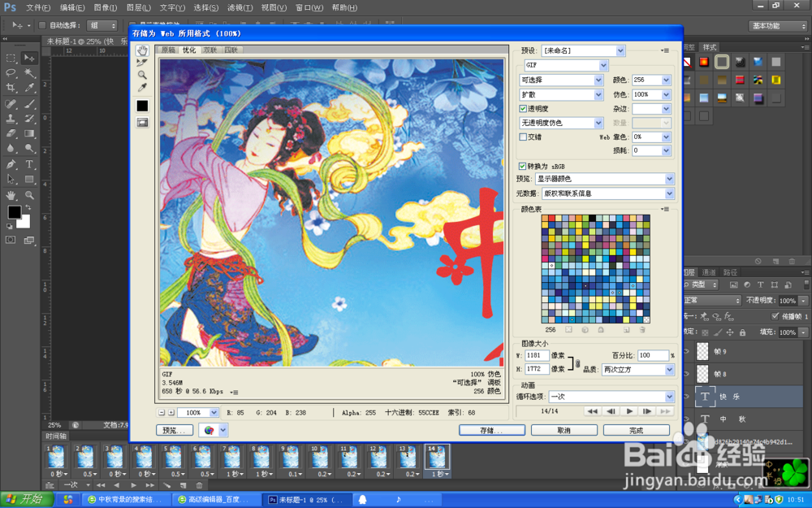Select the Eraser tool
812x508 pixels.
(x=11, y=134)
